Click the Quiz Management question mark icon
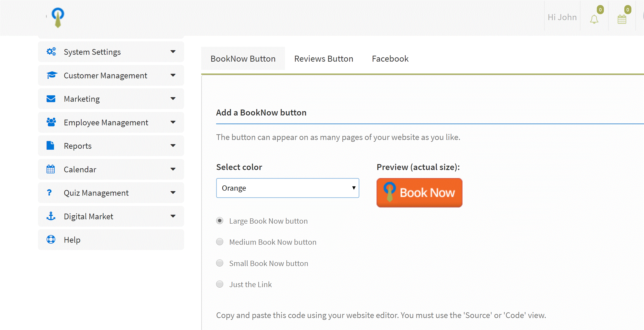 (x=49, y=193)
